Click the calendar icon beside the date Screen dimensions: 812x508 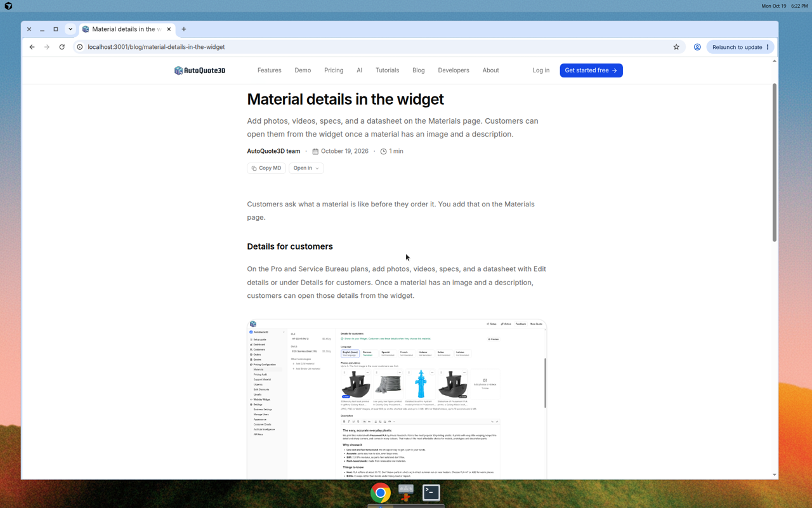pyautogui.click(x=315, y=152)
